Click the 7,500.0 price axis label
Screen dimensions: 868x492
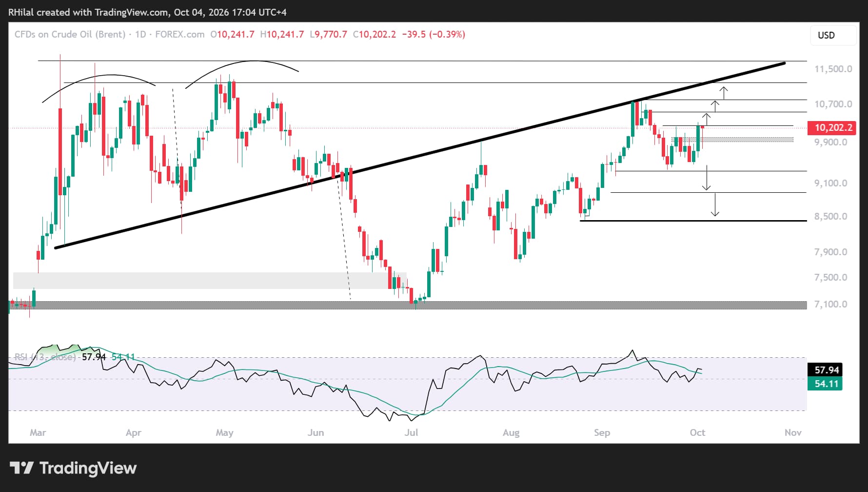point(831,277)
